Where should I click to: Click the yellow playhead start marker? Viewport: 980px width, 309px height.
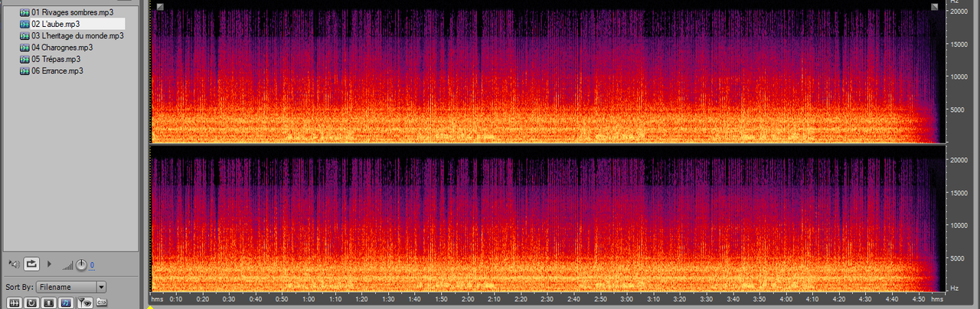coord(150,307)
